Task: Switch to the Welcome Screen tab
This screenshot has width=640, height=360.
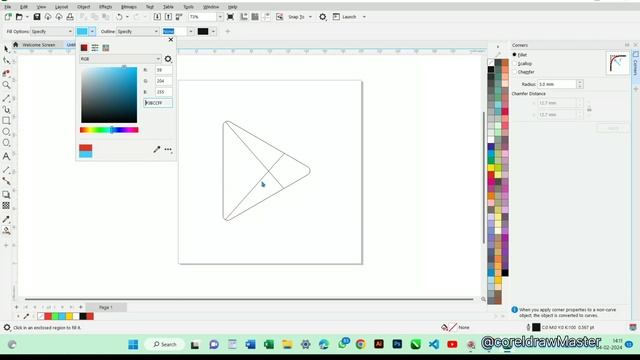Action: (39, 45)
